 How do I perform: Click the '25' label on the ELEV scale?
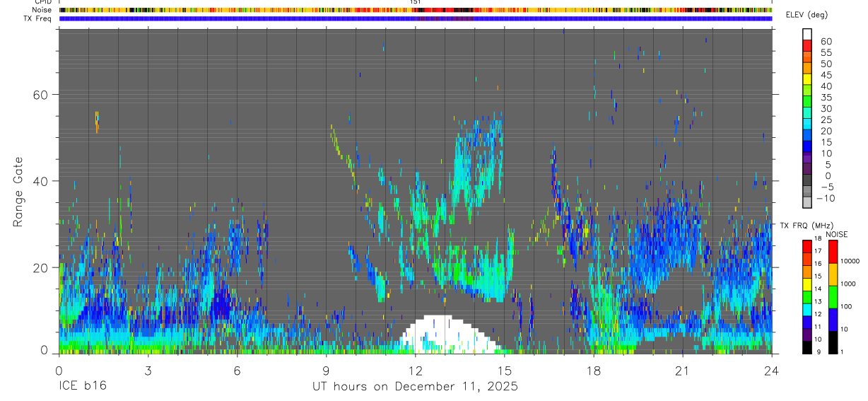[826, 120]
